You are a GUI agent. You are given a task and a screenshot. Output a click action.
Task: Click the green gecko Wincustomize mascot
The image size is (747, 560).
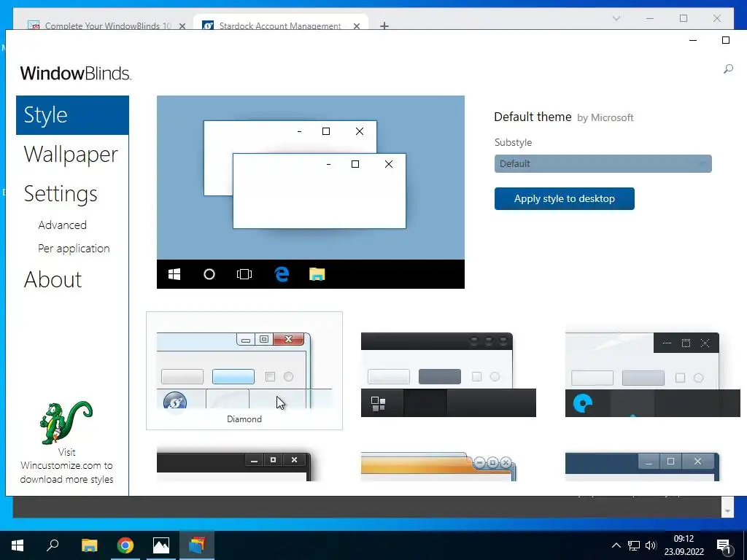click(x=66, y=422)
